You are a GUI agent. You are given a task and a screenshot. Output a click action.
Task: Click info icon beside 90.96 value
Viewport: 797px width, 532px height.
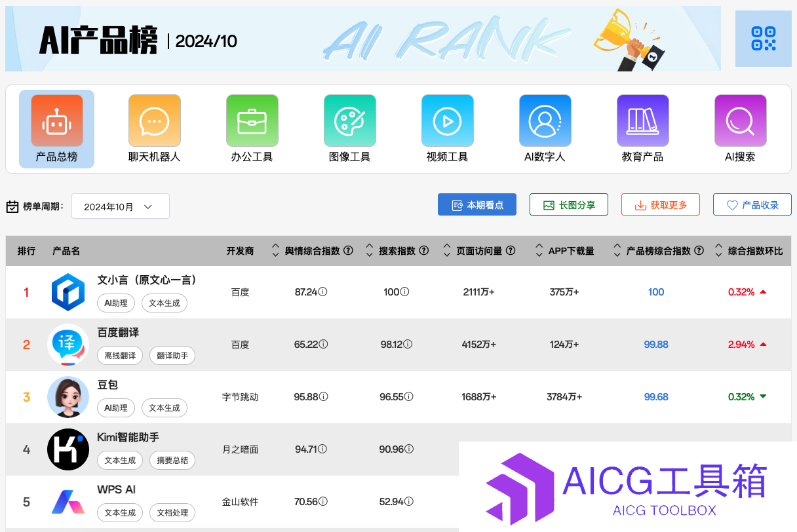tap(409, 449)
